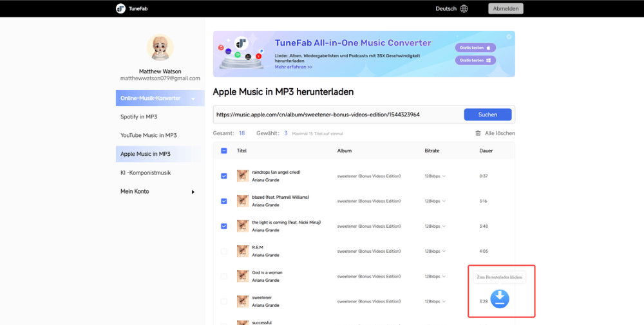
Task: Click Gratis testen button for Apple
Action: [x=475, y=48]
